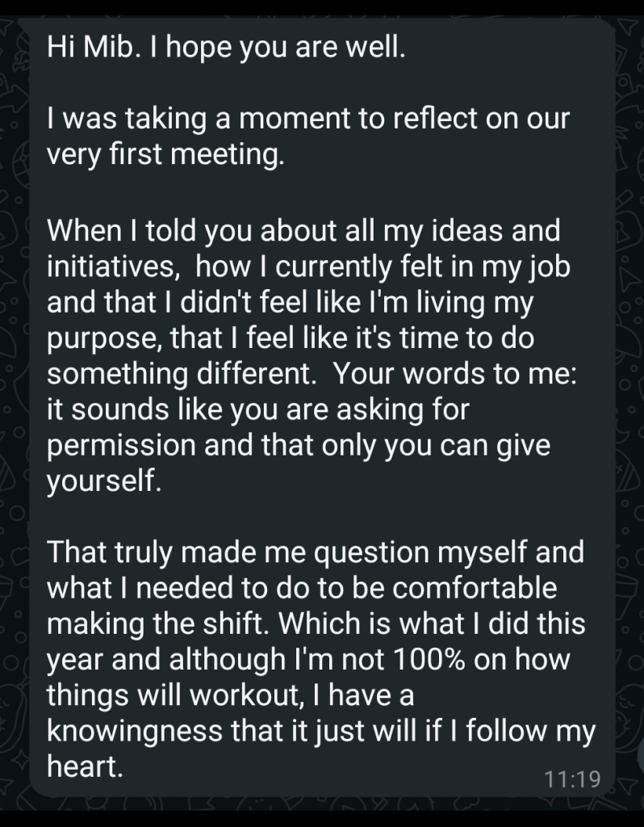Click the word 'yourself.' ending the third paragraph
This screenshot has height=827, width=644.
coord(104,481)
